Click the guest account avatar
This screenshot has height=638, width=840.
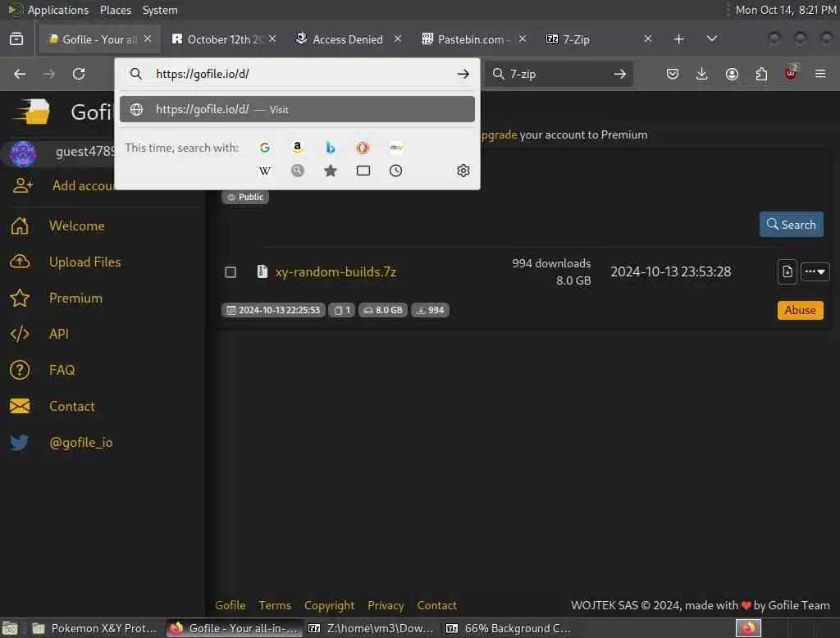23,153
